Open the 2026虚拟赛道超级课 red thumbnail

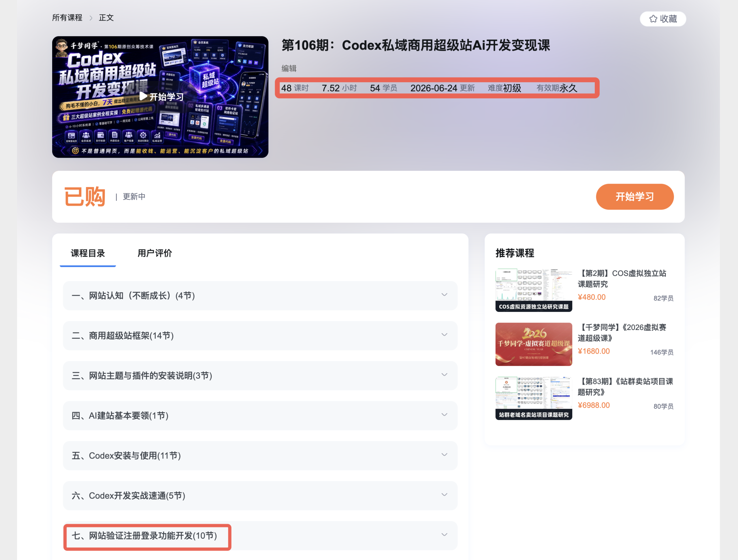pyautogui.click(x=534, y=344)
